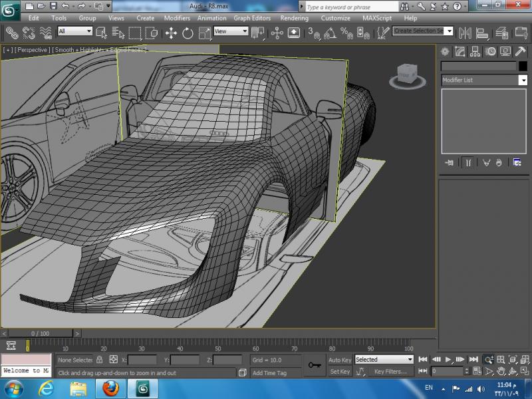Click the Key Filters button
Viewport: 532px width, 399px height.
(x=390, y=372)
